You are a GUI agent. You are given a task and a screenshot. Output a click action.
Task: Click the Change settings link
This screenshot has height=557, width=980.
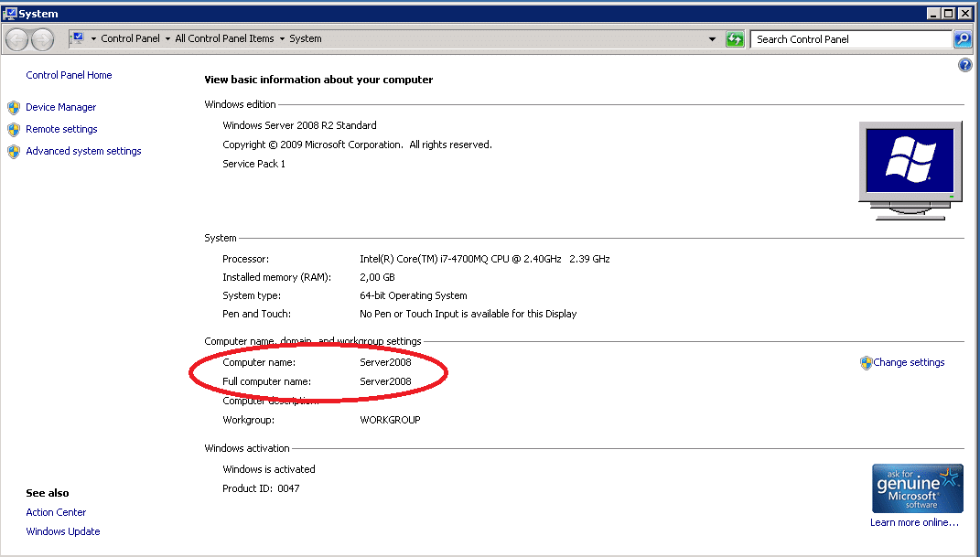(909, 363)
